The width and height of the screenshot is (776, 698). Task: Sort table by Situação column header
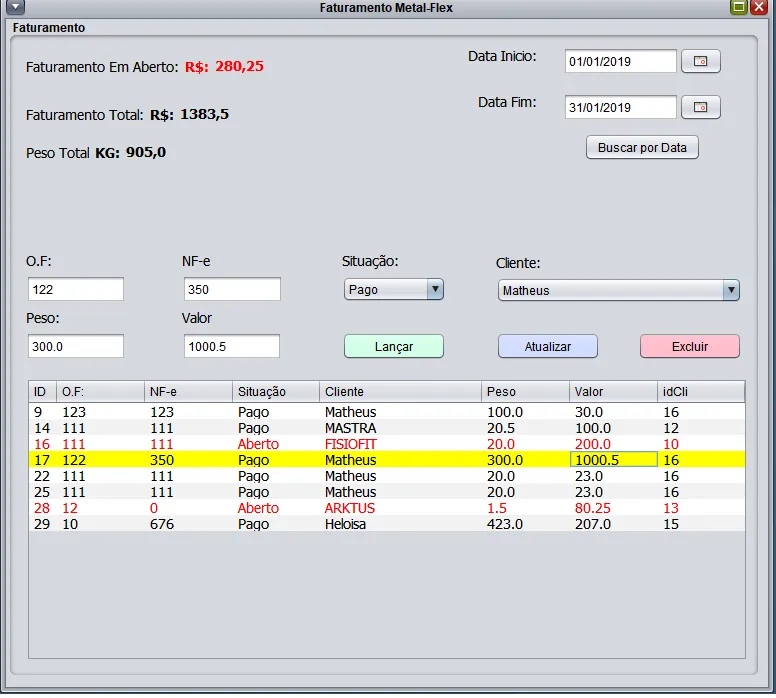tap(276, 392)
